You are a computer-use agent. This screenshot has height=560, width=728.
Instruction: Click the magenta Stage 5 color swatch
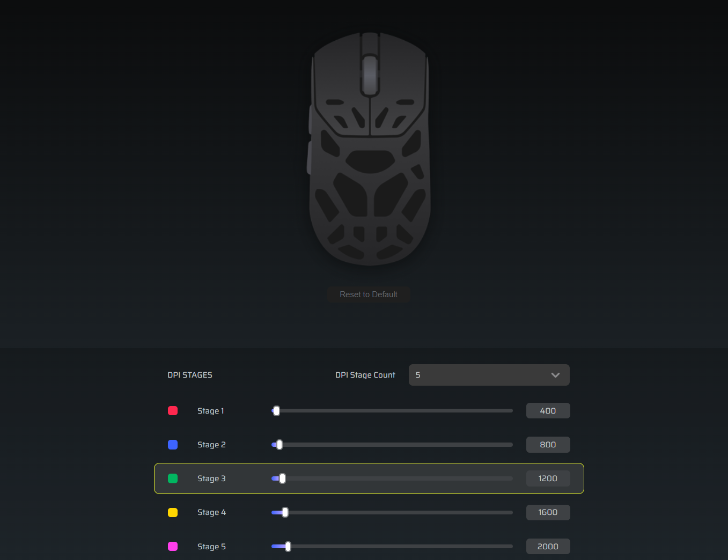[x=173, y=546]
